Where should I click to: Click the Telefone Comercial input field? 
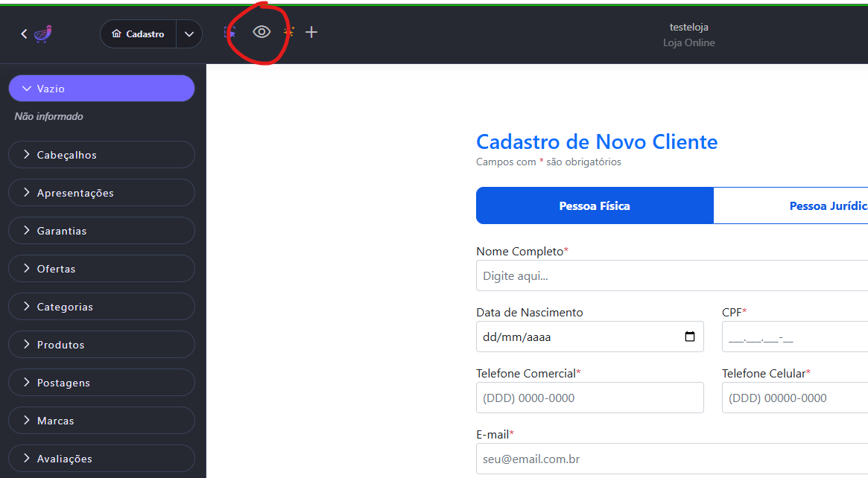tap(589, 398)
